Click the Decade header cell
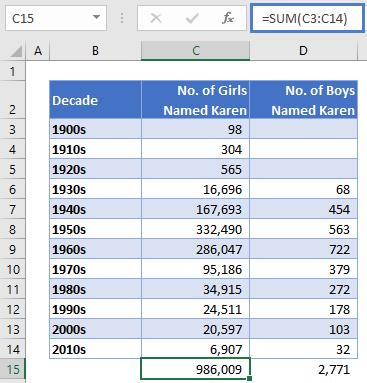The height and width of the screenshot is (383, 367). coord(95,100)
